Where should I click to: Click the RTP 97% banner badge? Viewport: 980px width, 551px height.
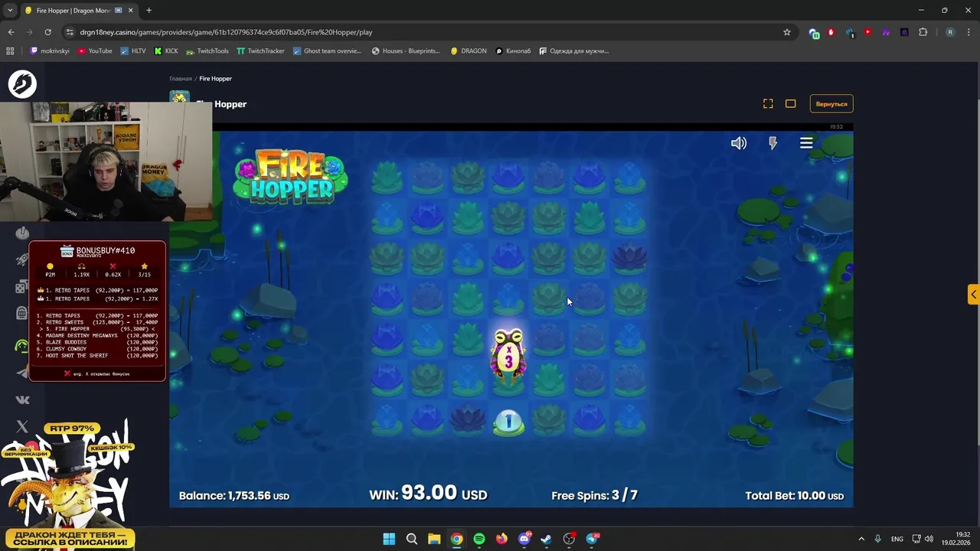(72, 429)
